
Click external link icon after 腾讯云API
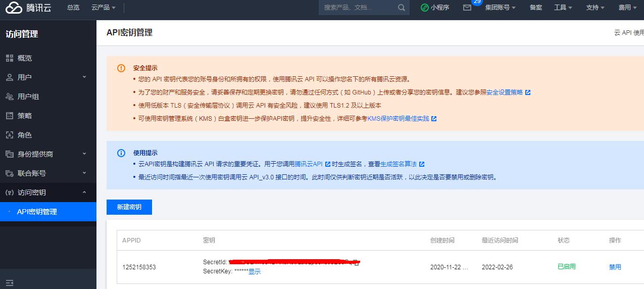328,164
